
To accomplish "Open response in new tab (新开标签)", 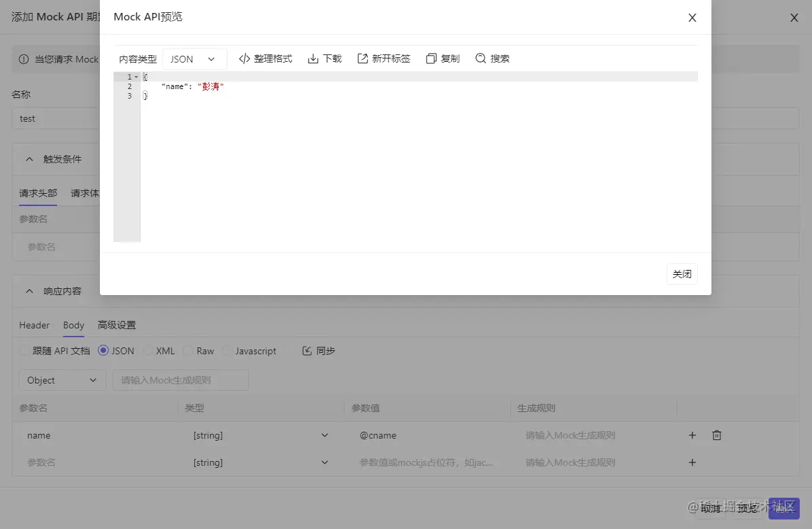I will 362,58.
